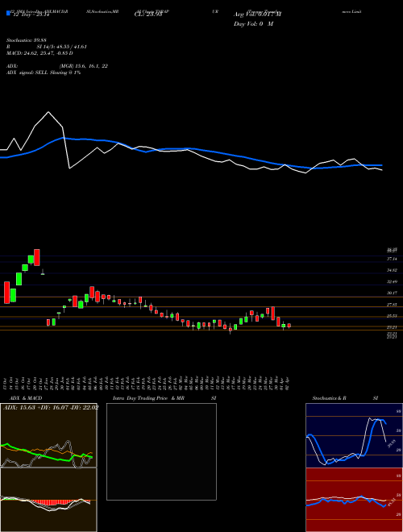Click the 27.85 price axis label
Viewport: 403px width, 532px height.
click(392, 305)
